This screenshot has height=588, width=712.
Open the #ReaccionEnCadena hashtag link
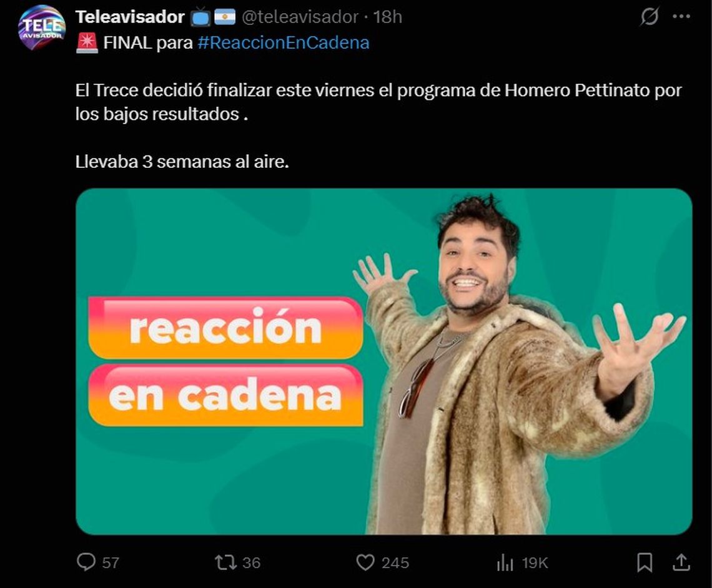[284, 42]
